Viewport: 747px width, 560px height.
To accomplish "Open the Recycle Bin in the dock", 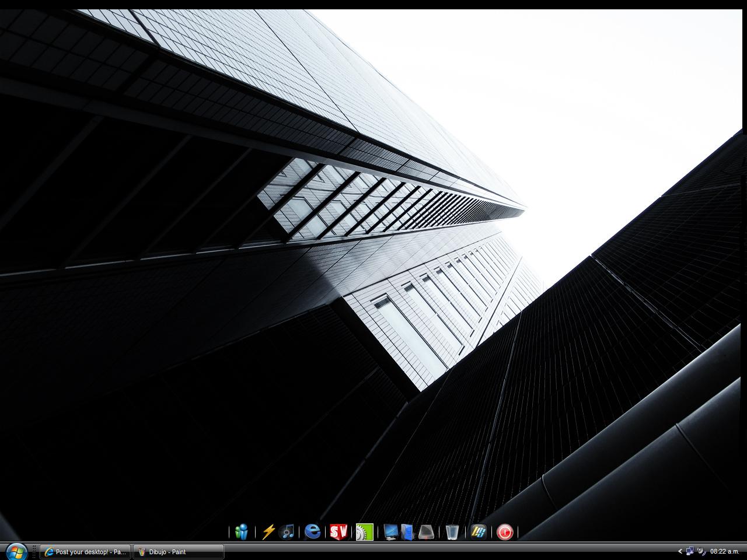I will click(x=452, y=532).
